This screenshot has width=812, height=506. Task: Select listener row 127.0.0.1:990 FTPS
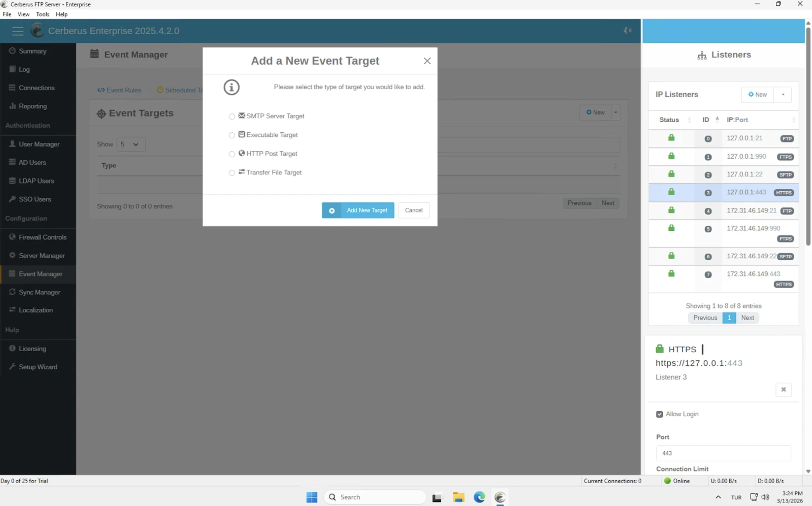723,157
